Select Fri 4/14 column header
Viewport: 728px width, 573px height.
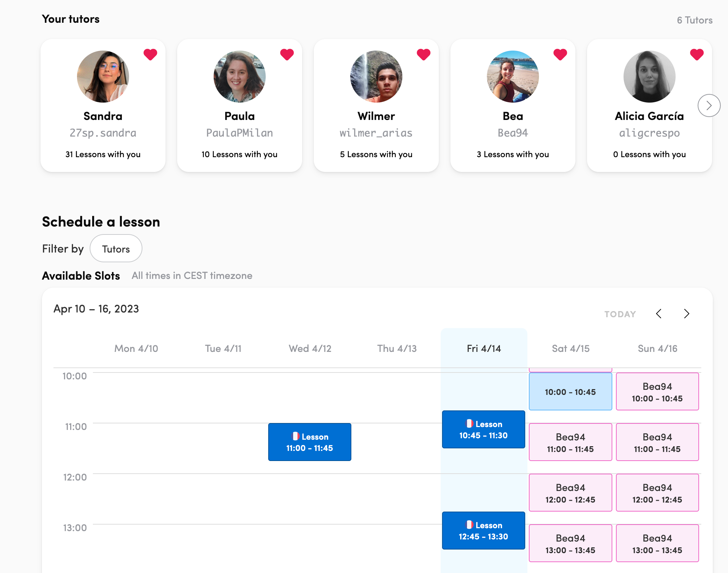[484, 348]
